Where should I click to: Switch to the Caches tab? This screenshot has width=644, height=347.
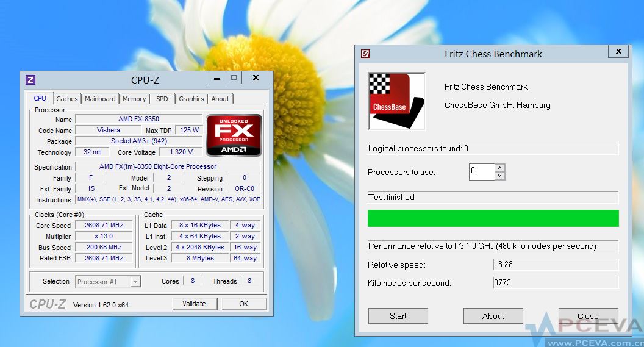(67, 99)
